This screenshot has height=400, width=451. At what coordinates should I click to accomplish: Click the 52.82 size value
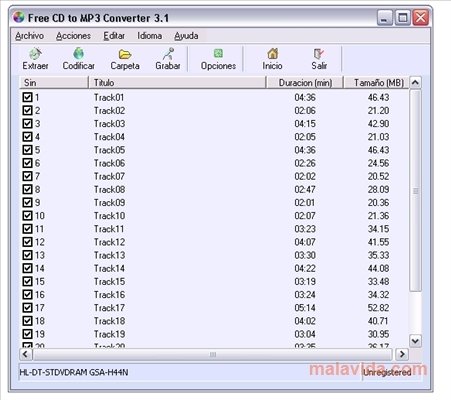[x=378, y=308]
